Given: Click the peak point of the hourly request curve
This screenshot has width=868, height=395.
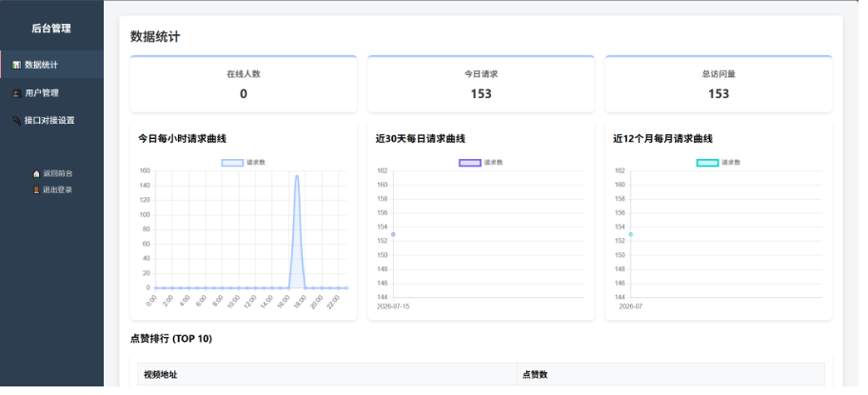Looking at the screenshot, I should 297,176.
